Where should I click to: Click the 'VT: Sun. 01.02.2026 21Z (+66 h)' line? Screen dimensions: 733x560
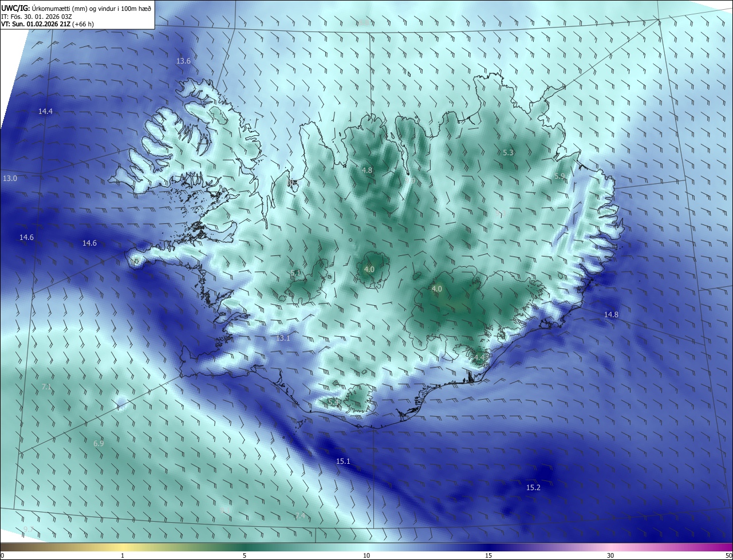point(48,24)
